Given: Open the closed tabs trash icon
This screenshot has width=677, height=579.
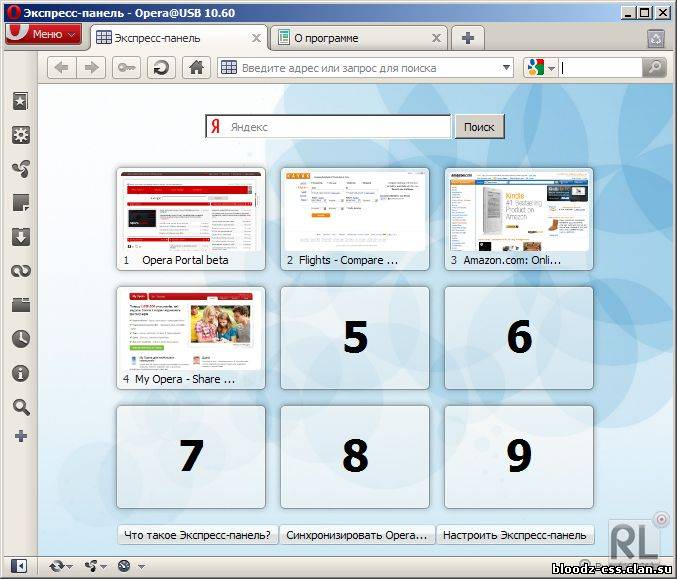Looking at the screenshot, I should point(656,38).
